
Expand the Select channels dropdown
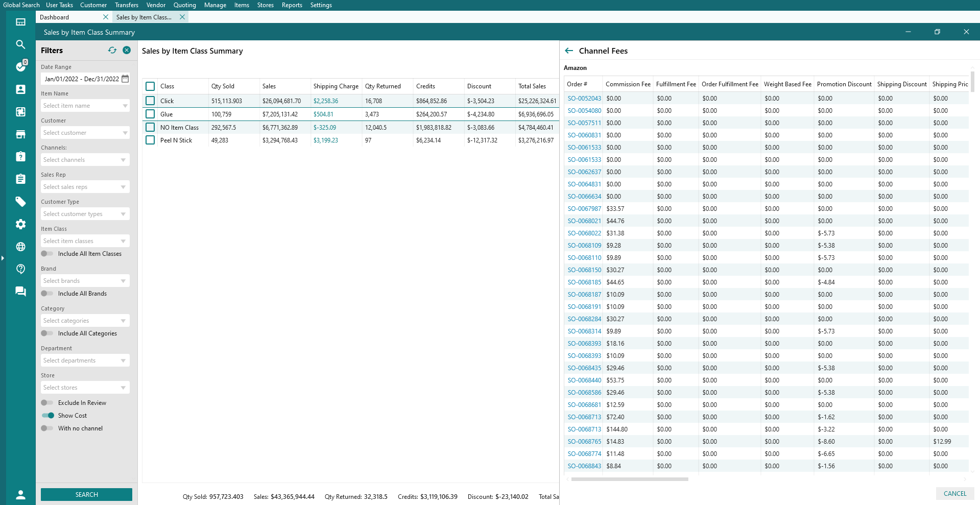point(85,160)
